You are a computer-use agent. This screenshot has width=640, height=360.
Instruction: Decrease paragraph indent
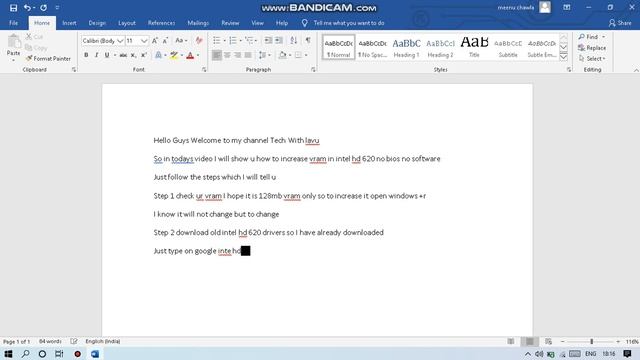[268, 40]
